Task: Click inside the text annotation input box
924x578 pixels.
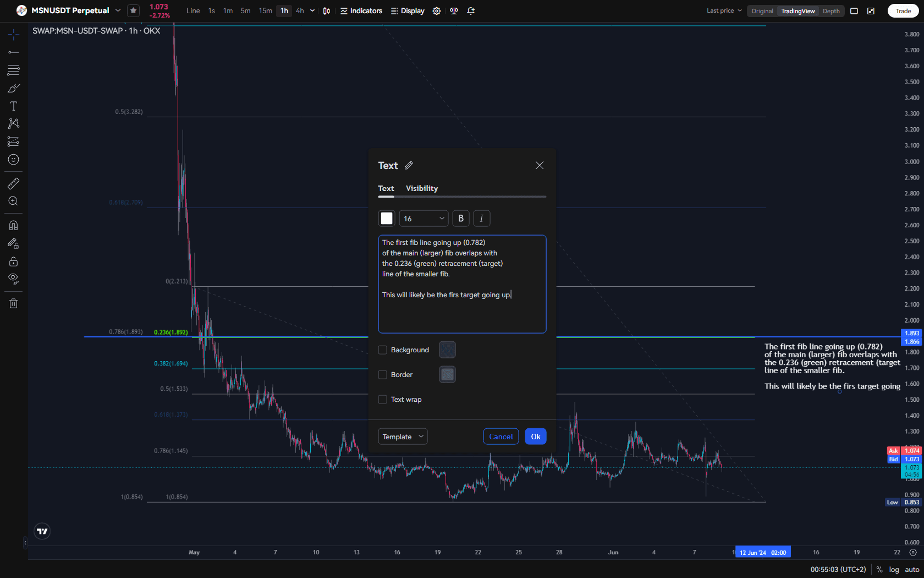Action: pos(462,284)
